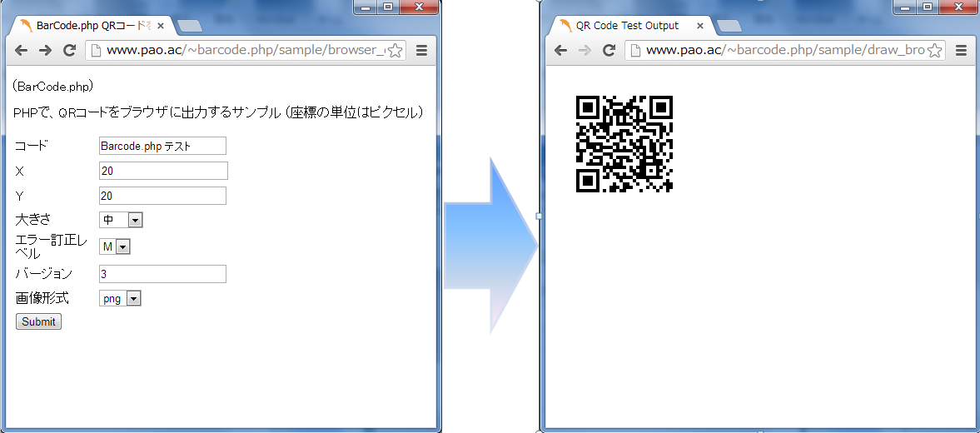Open a new tab in QR Code Test Output window
The height and width of the screenshot is (433, 980).
click(x=729, y=26)
